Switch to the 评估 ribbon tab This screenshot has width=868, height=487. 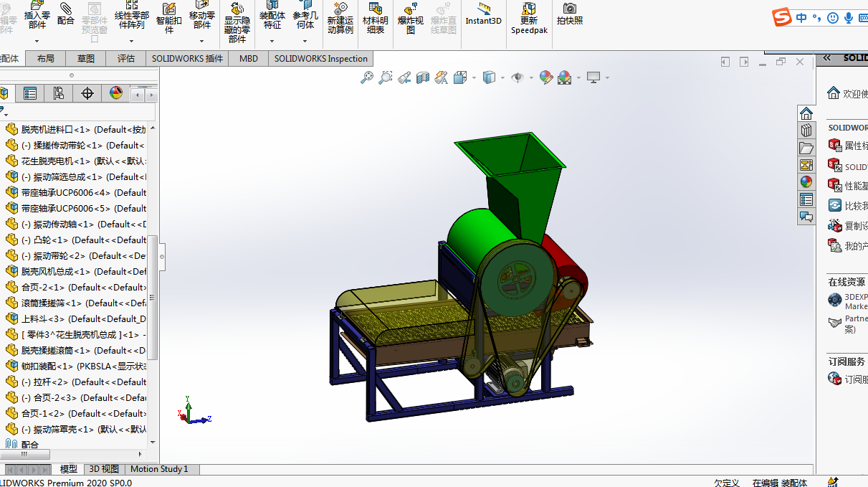point(125,59)
